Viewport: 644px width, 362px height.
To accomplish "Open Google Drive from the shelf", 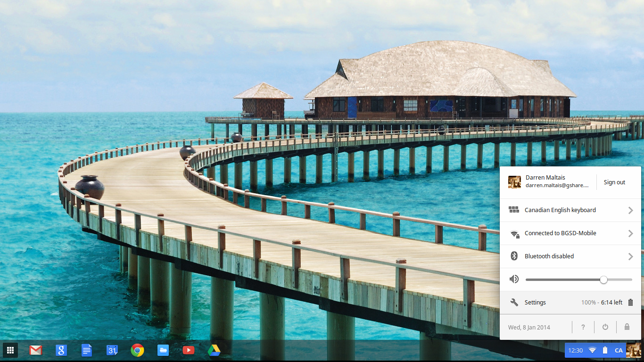I will [214, 350].
